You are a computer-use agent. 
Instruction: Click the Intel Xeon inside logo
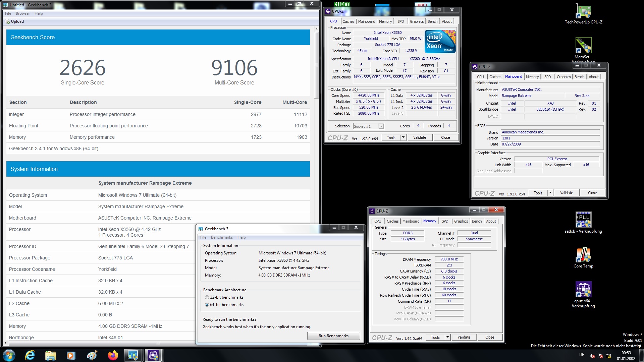[x=440, y=41]
